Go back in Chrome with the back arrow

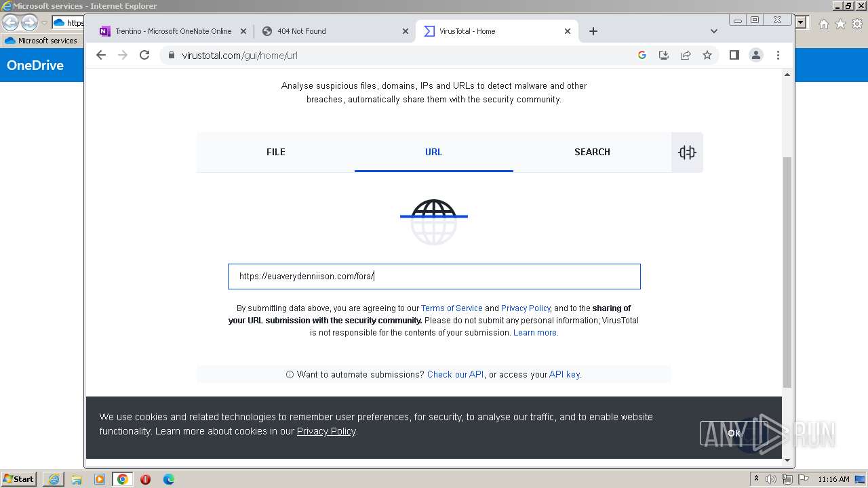[101, 55]
